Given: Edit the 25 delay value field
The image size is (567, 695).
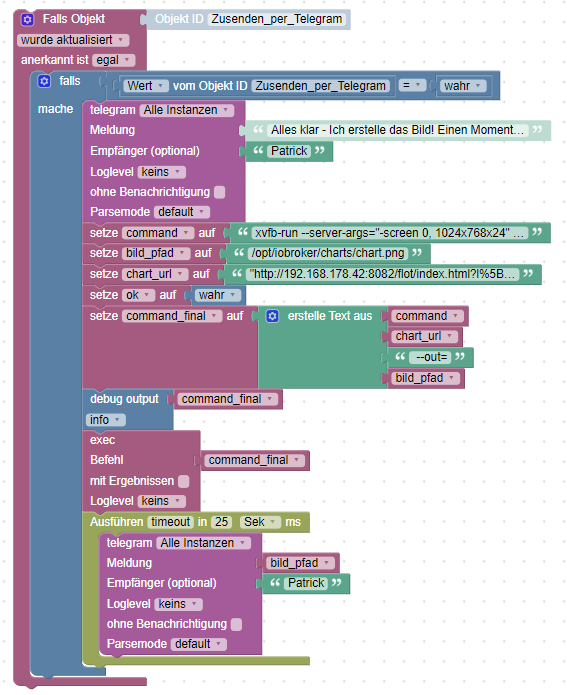Looking at the screenshot, I should 222,522.
